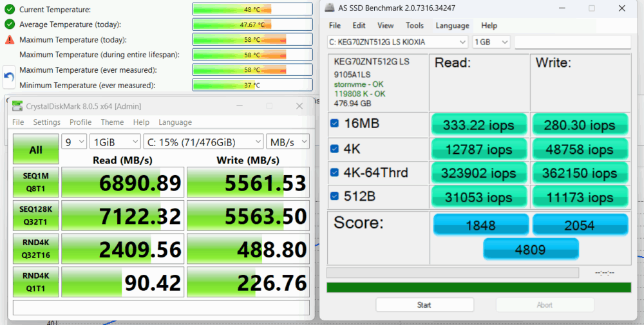Click the Maximum Temperature (today) 58 °C bar
The height and width of the screenshot is (325, 644).
[x=252, y=40]
